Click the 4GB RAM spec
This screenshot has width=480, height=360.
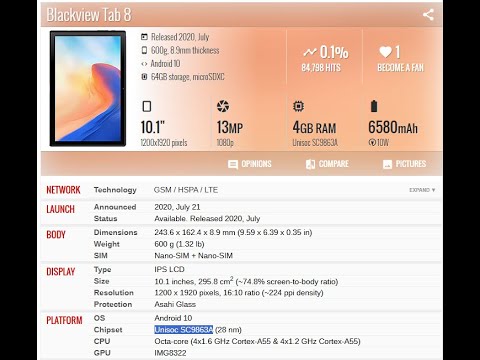(x=314, y=127)
